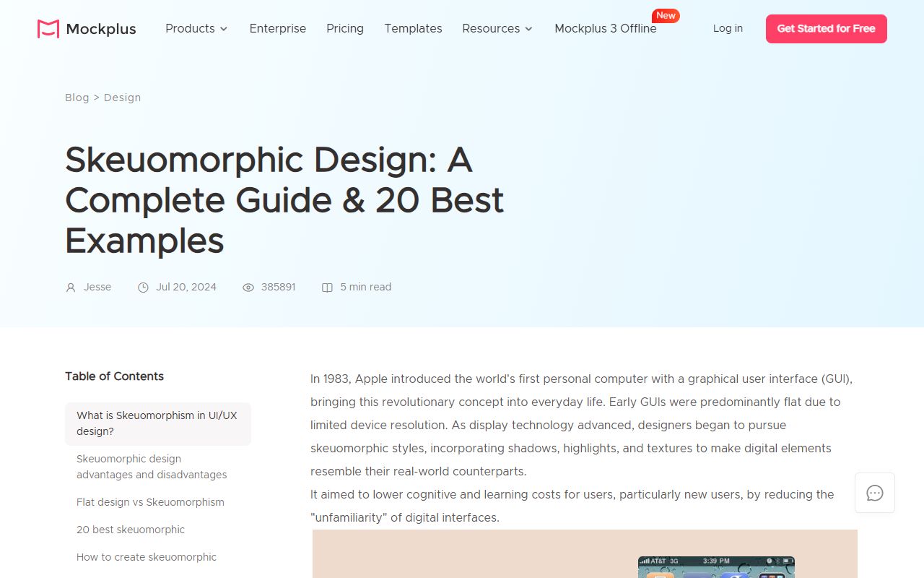Open the chat feedback bubble

pyautogui.click(x=874, y=493)
